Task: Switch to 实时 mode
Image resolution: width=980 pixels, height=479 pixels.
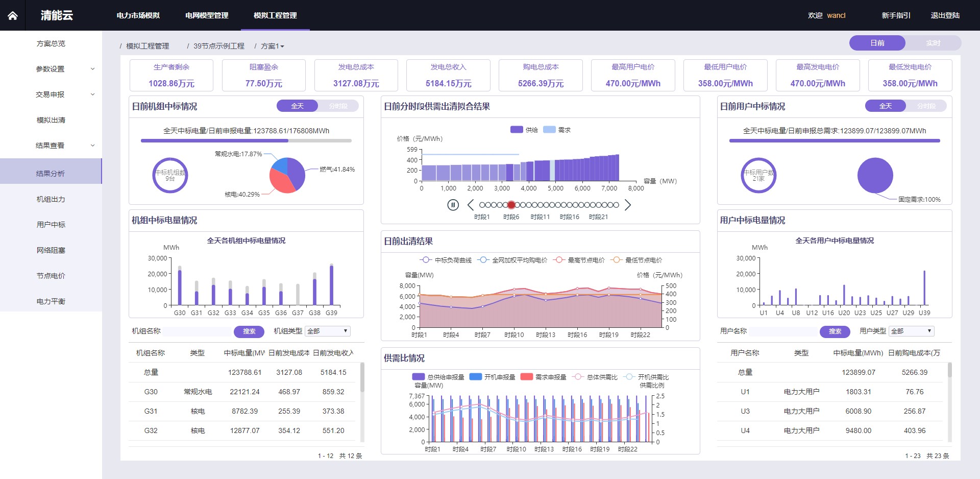Action: 934,43
